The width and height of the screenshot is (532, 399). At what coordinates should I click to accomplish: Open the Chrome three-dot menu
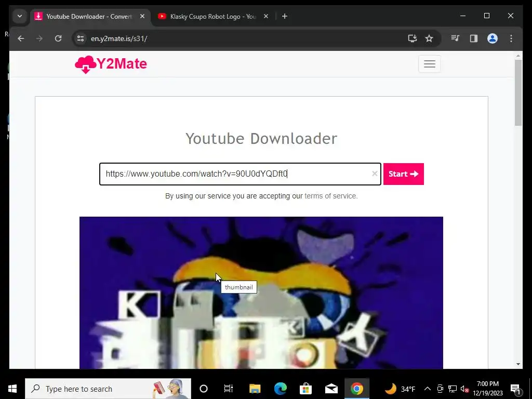coord(511,38)
